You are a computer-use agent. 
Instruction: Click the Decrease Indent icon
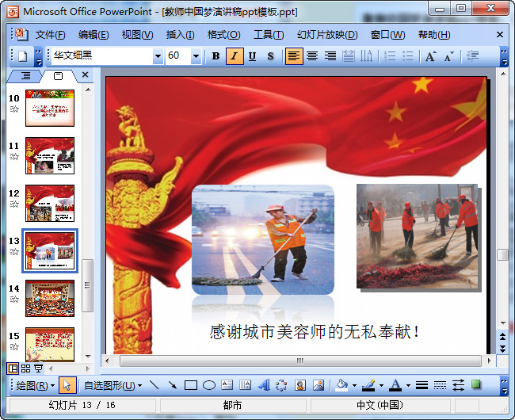click(472, 56)
